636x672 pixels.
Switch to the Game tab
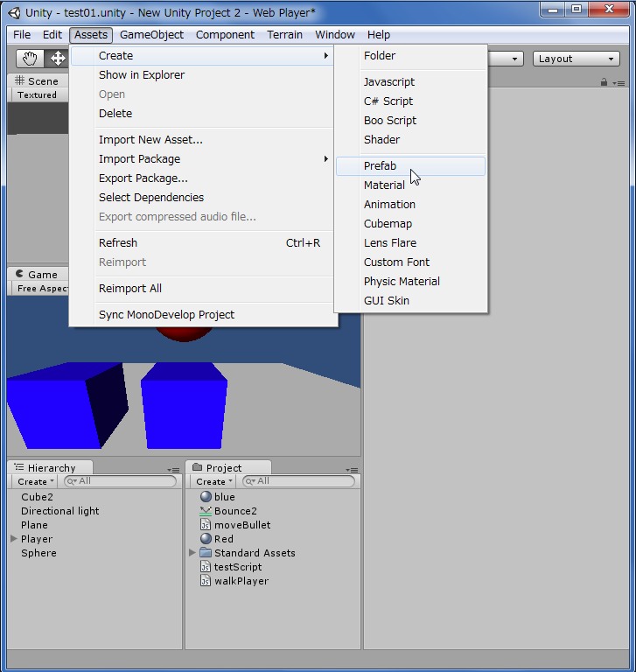click(38, 275)
